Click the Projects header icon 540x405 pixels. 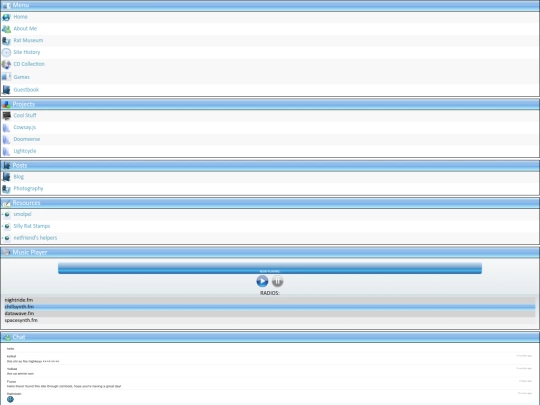click(x=6, y=104)
